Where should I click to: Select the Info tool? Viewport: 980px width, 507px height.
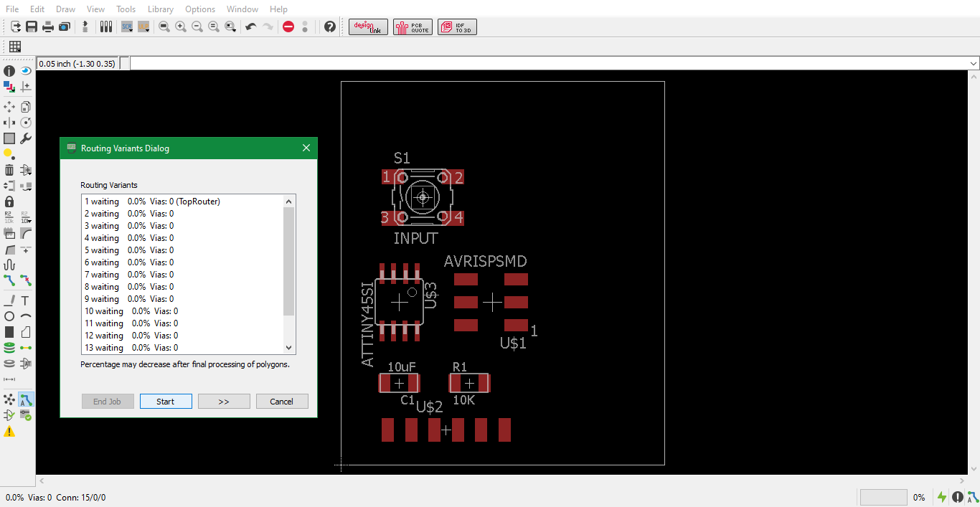coord(9,71)
